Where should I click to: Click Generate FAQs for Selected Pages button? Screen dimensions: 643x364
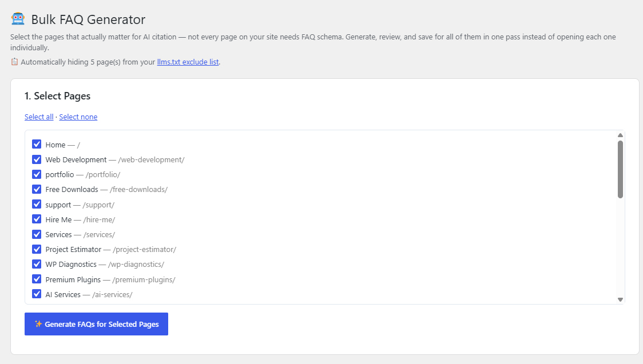click(x=96, y=324)
